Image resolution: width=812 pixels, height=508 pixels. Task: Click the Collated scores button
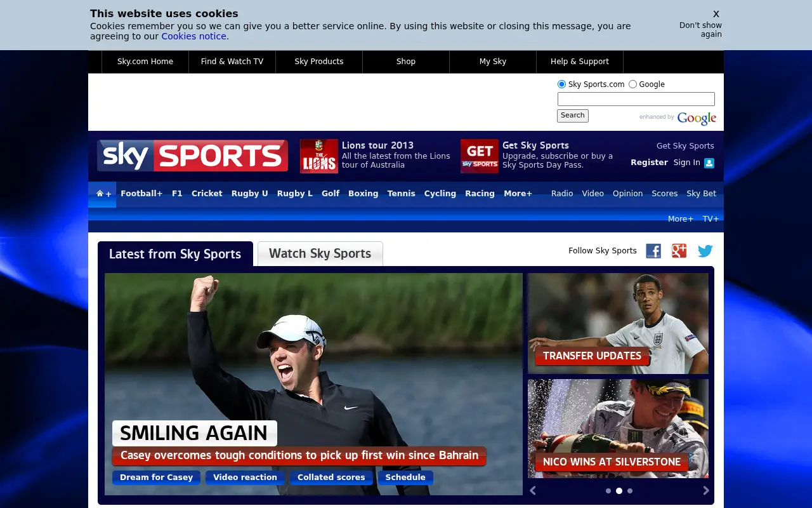pyautogui.click(x=331, y=478)
